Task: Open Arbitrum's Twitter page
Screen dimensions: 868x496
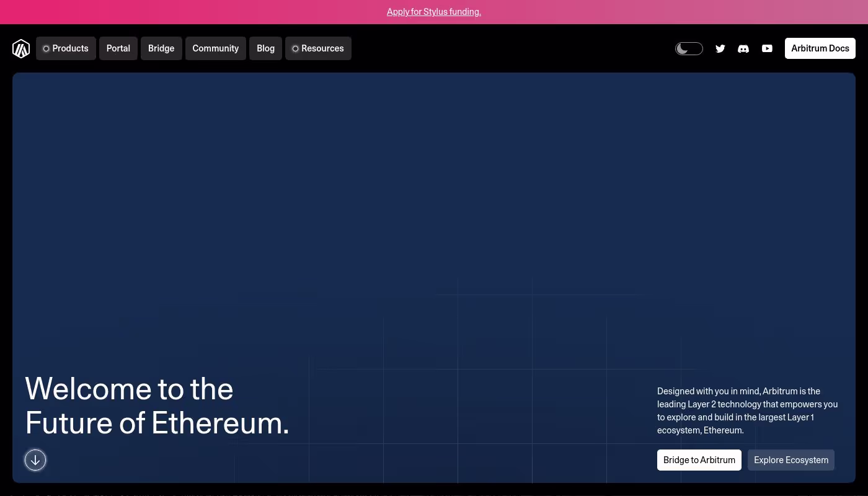Action: point(720,48)
